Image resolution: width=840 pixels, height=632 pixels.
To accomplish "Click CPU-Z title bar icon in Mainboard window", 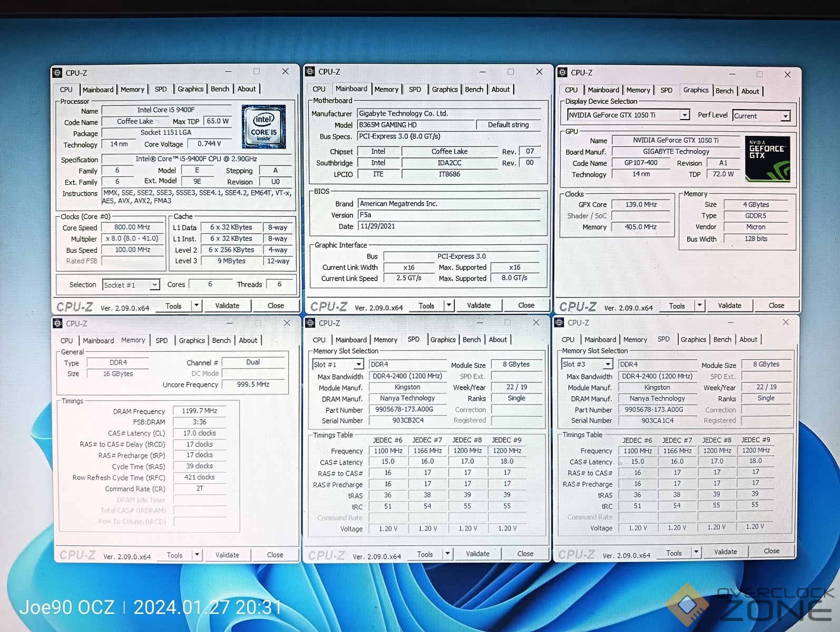I will 310,72.
